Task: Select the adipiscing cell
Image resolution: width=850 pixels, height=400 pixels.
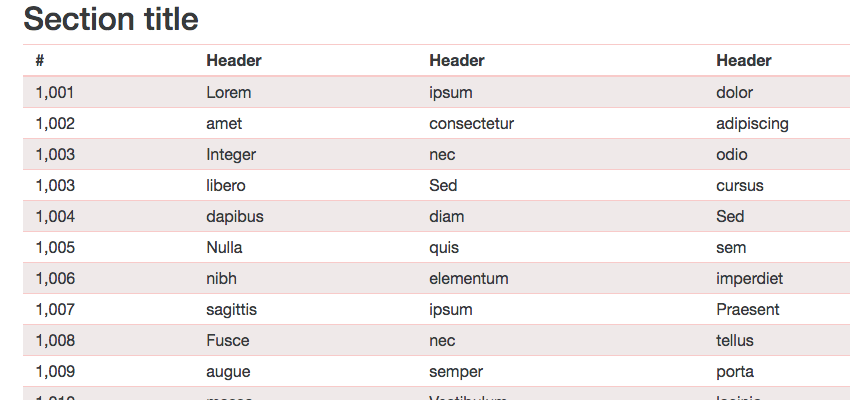Action: click(x=752, y=124)
